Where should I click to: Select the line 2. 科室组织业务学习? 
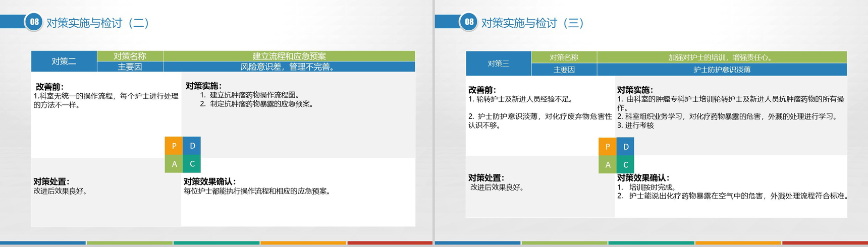click(728, 116)
